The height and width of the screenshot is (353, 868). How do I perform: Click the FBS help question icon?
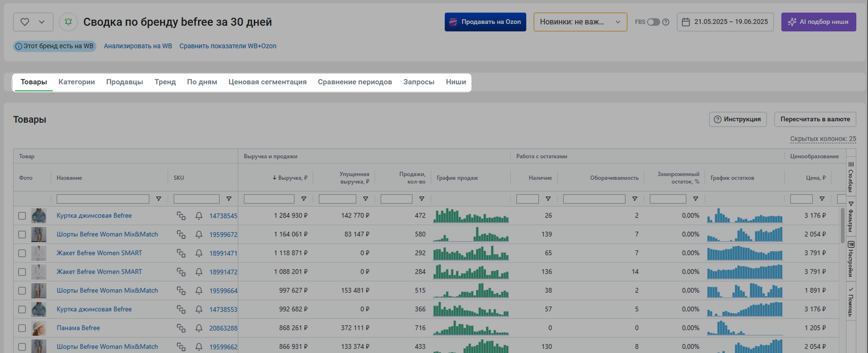coord(666,22)
